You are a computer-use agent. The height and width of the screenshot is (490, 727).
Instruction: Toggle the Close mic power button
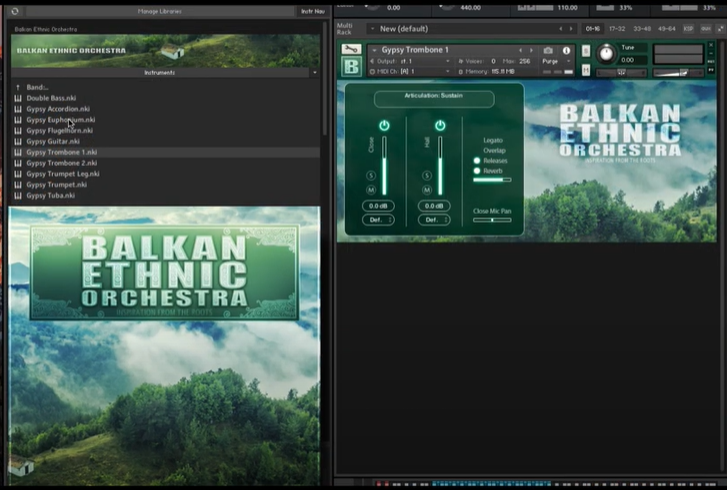click(384, 125)
